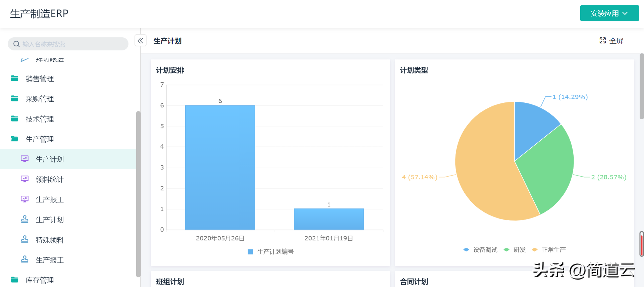644x287 pixels.
Task: Toggle 设备调试 legend in pie chart
Action: coord(481,250)
